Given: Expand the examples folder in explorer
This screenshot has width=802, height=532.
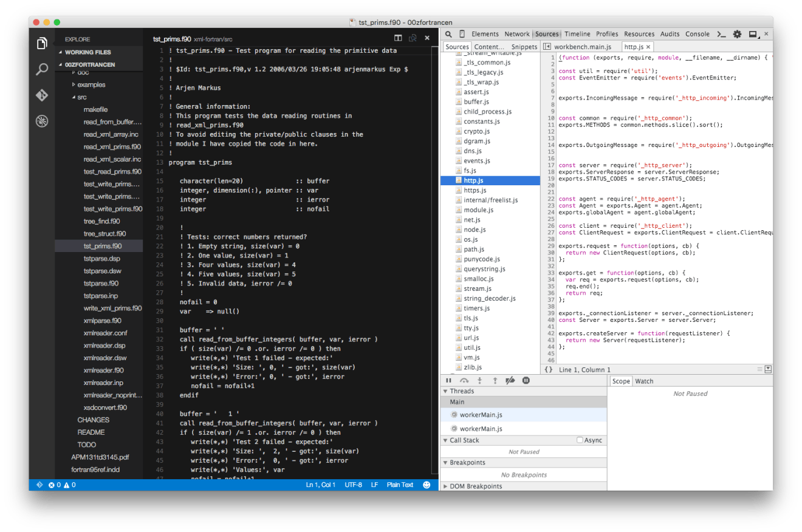Looking at the screenshot, I should [x=74, y=84].
